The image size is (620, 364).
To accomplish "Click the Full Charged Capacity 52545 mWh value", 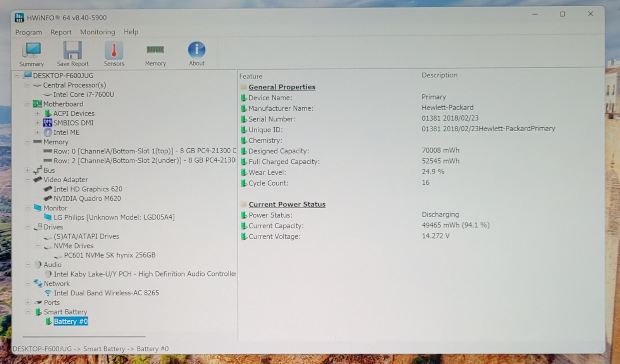I will tap(441, 161).
